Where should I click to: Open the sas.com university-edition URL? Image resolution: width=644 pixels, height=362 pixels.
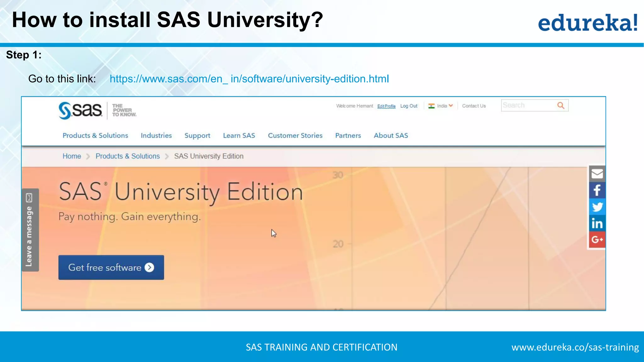249,79
